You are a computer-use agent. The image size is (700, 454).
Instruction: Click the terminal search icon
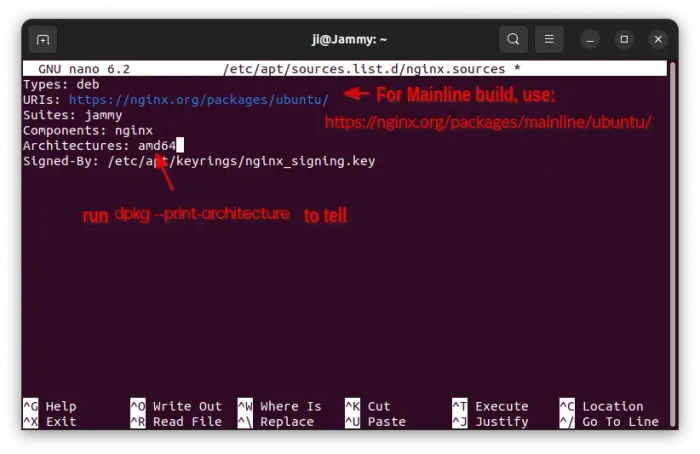pyautogui.click(x=513, y=40)
